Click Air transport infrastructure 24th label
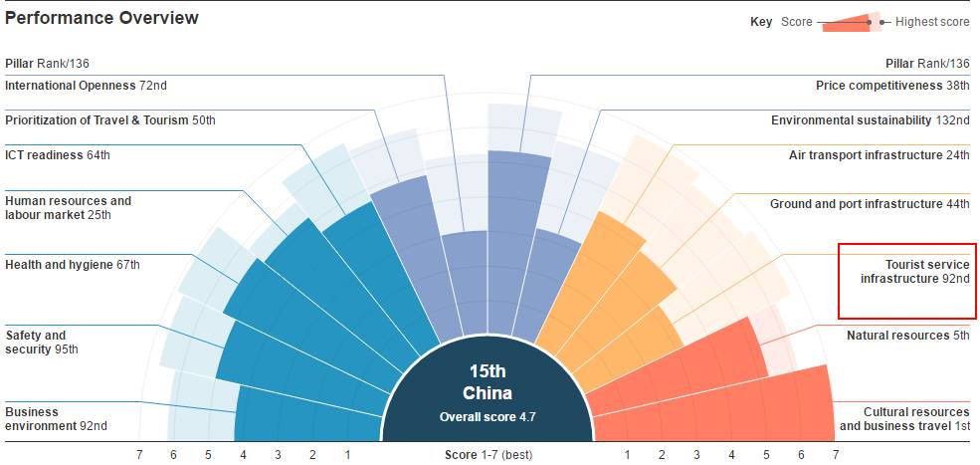The image size is (980, 465). (880, 154)
